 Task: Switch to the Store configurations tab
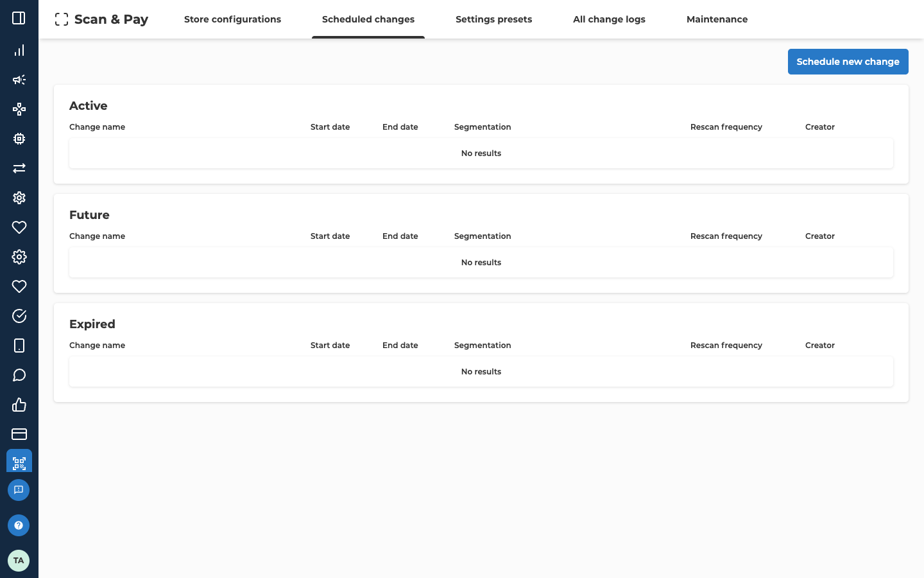pyautogui.click(x=232, y=19)
